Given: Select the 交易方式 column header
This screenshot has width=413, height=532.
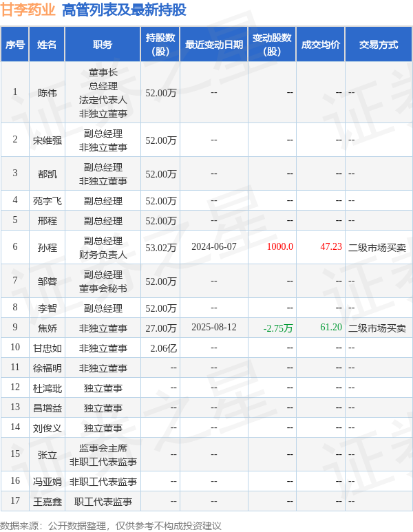Looking at the screenshot, I should tap(379, 45).
